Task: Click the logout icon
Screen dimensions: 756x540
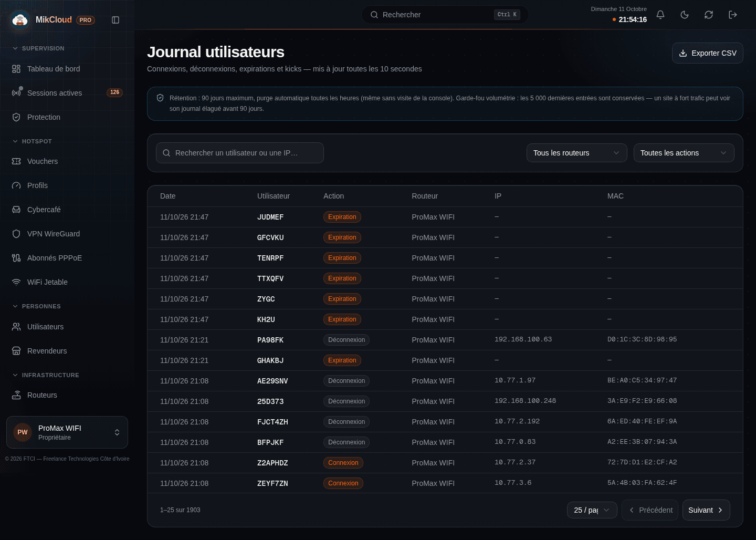Action: 733,15
